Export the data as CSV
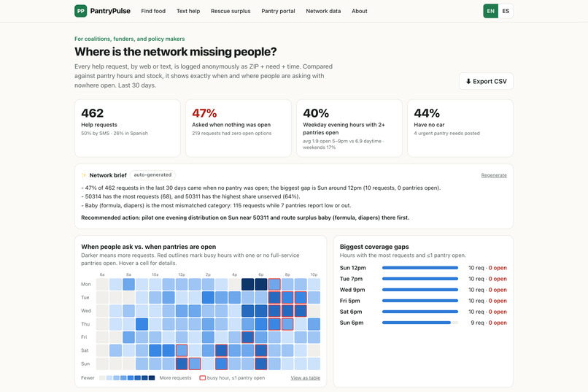588x392 pixels. pos(486,82)
